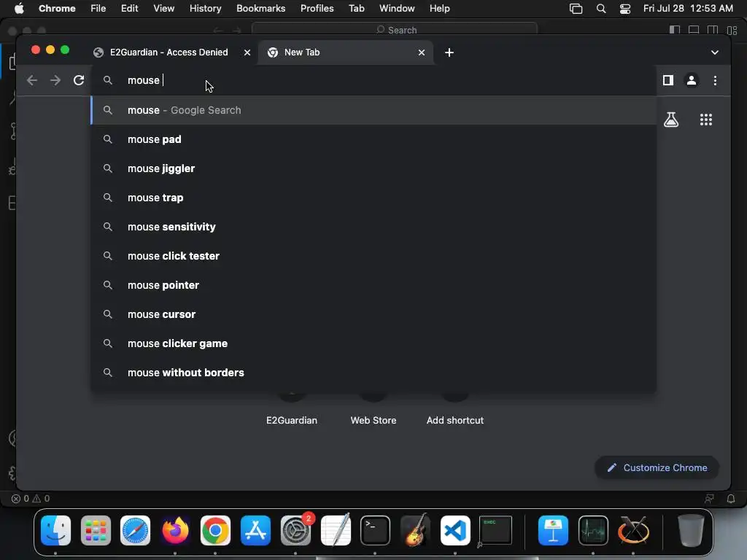Click VS Code errors and warnings status
The width and height of the screenshot is (747, 560).
point(31,499)
